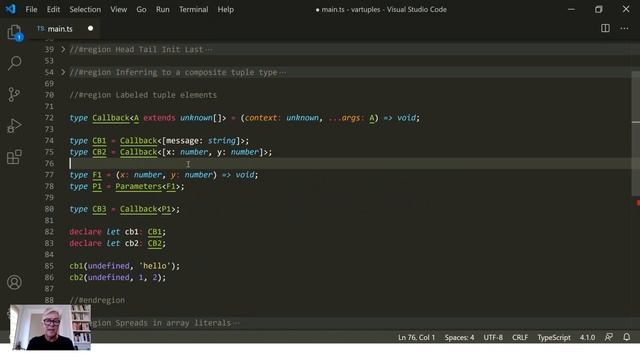Open the File menu

coord(31,9)
